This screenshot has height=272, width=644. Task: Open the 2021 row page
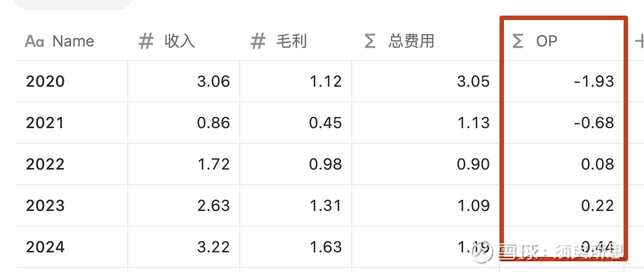[x=45, y=123]
